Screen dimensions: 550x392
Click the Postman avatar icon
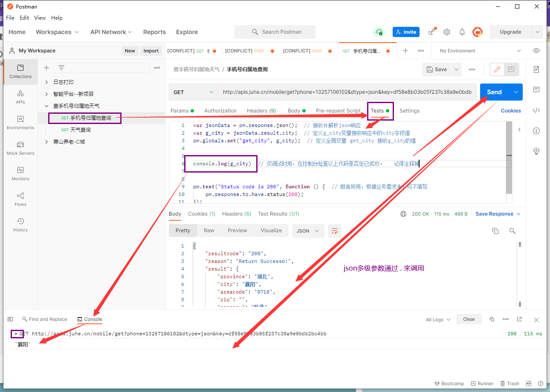(478, 32)
